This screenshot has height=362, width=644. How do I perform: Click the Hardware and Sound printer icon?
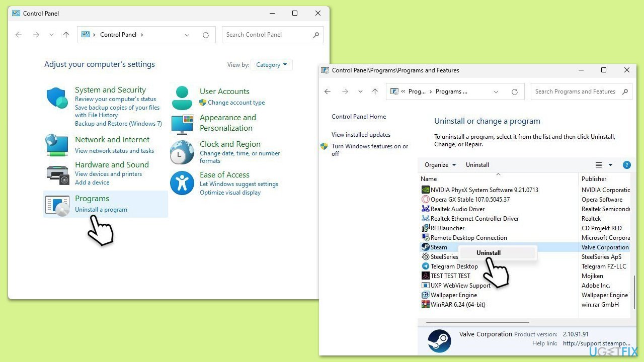click(x=57, y=174)
